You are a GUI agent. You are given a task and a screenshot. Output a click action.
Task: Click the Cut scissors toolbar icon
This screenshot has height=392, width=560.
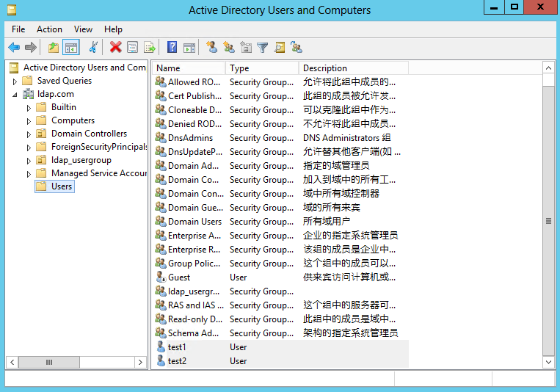pos(93,47)
